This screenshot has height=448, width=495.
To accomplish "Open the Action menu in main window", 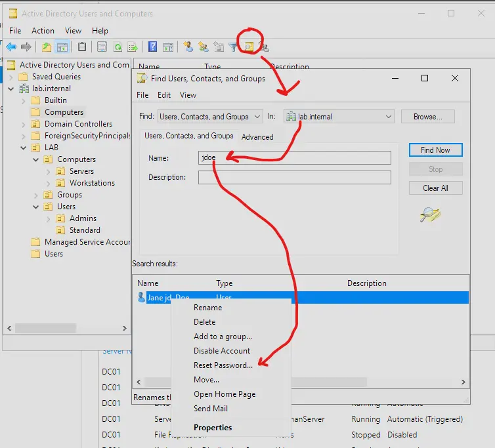I will coord(43,31).
